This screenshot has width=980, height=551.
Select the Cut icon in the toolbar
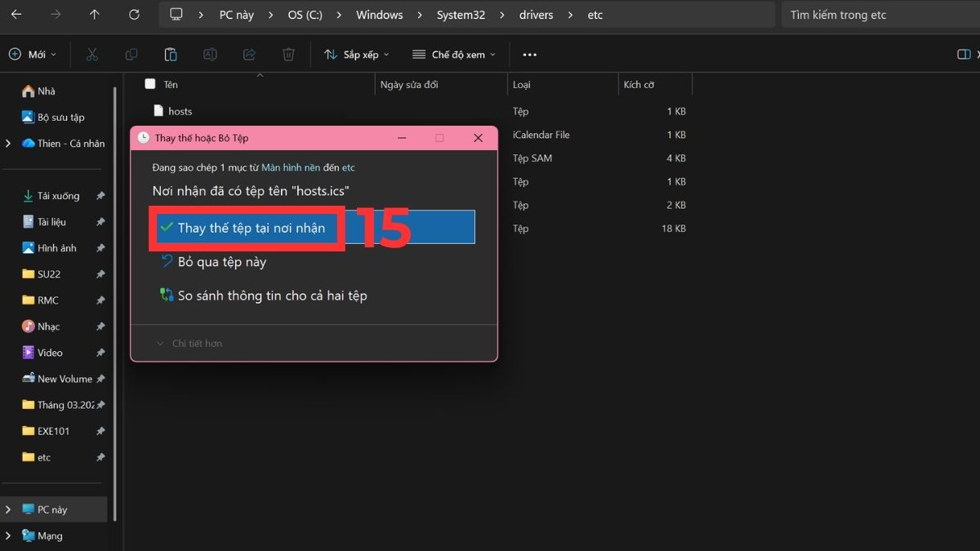click(92, 54)
